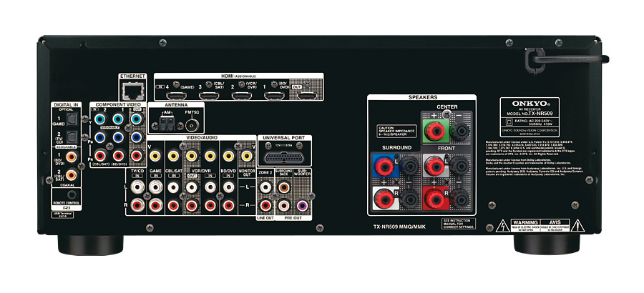Select the orange coaxial 1 BD/DVD input

(72, 154)
